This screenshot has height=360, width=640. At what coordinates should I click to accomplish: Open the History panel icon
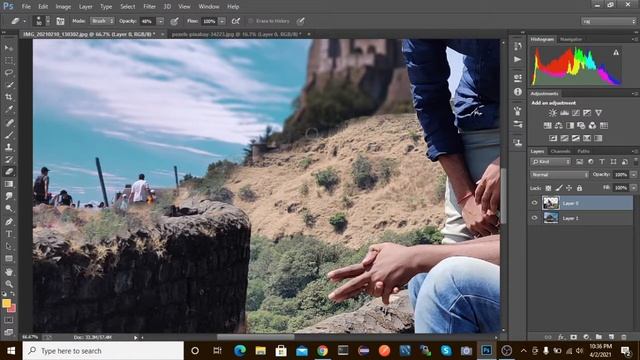[x=518, y=46]
